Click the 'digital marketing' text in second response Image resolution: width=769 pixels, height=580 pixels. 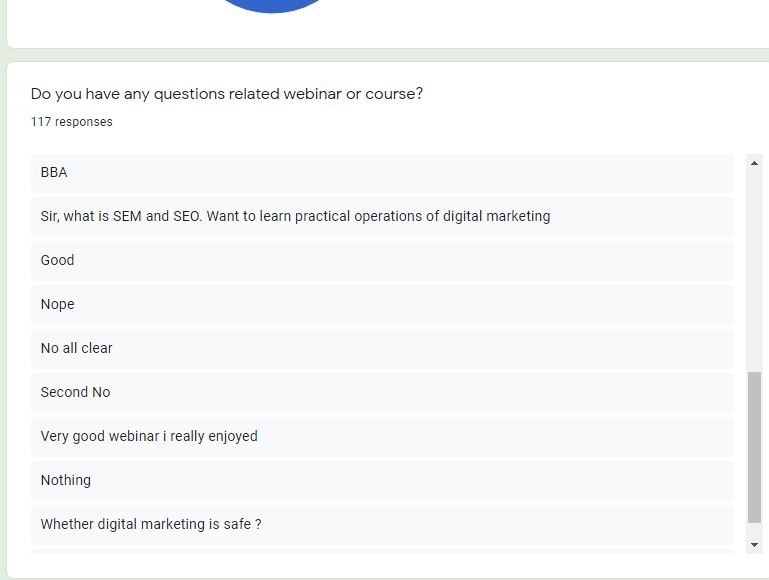coord(496,216)
